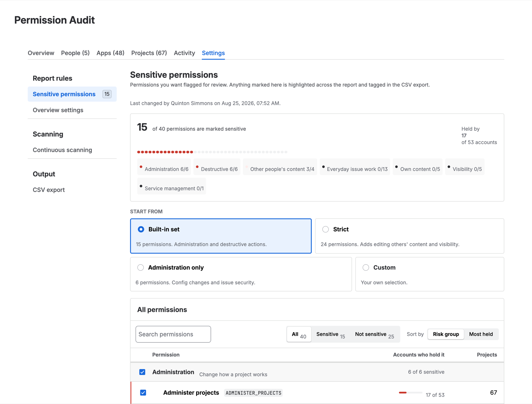Viewport: 532px width, 404px height.
Task: Click the Permission column header
Action: (x=166, y=355)
